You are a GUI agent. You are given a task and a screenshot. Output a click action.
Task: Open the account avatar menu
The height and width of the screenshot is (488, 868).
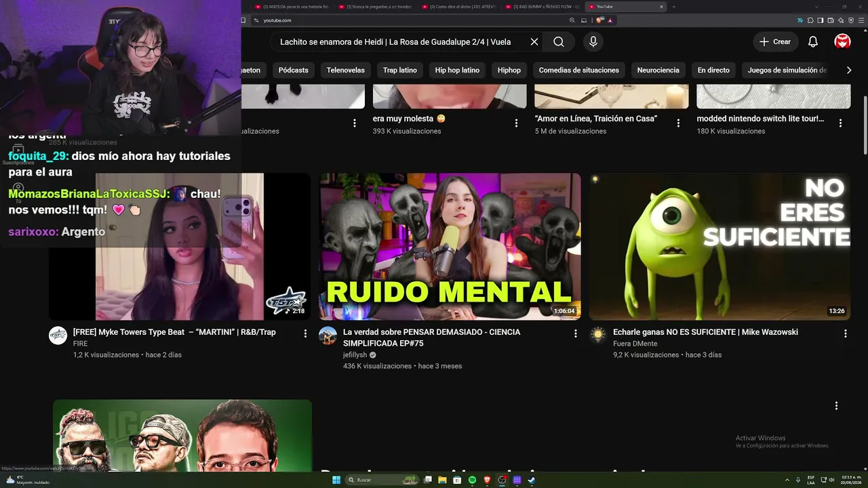pos(843,42)
